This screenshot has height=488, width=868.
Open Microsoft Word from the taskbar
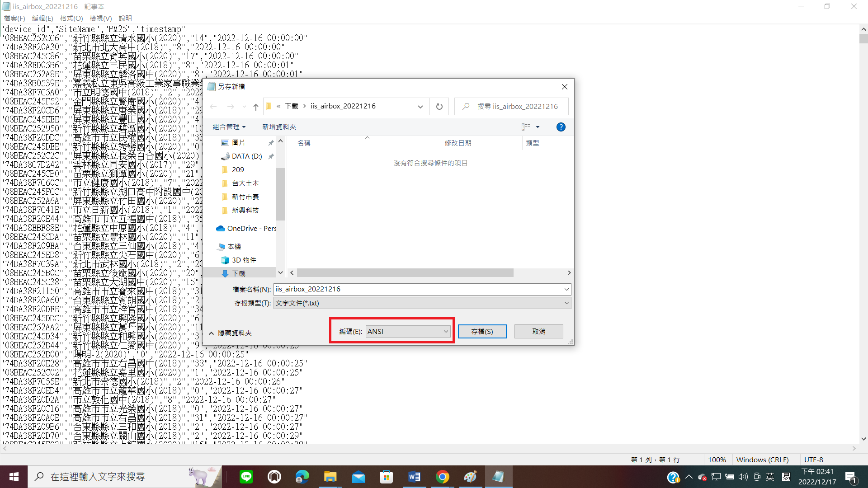414,477
